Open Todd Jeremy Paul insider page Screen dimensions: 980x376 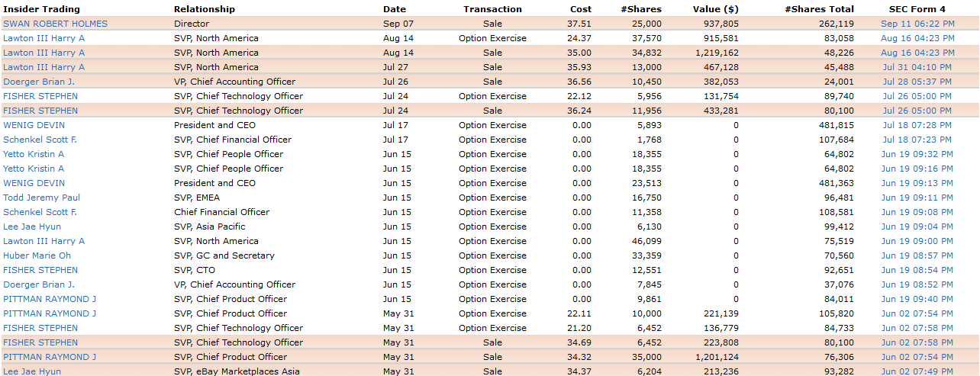click(41, 198)
